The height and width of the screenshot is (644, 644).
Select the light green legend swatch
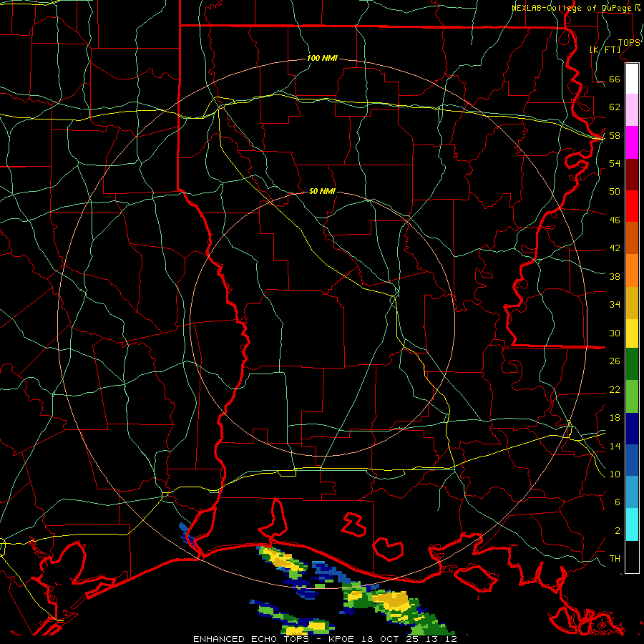[632, 396]
